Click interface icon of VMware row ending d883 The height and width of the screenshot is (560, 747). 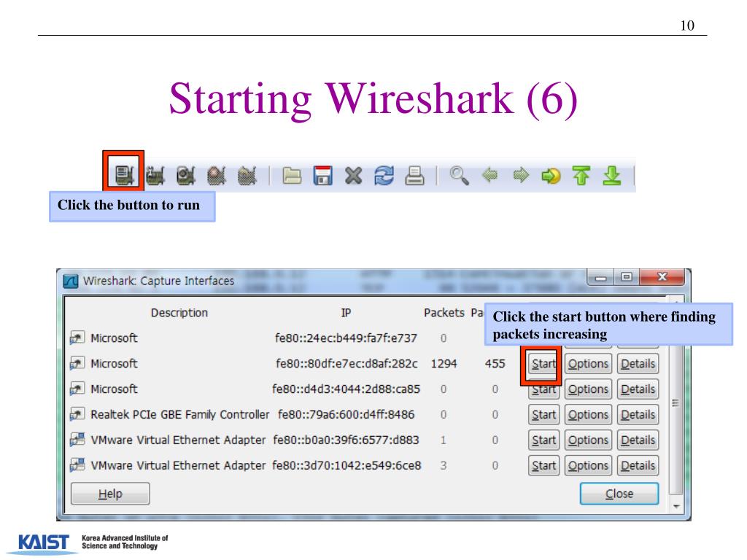click(77, 440)
